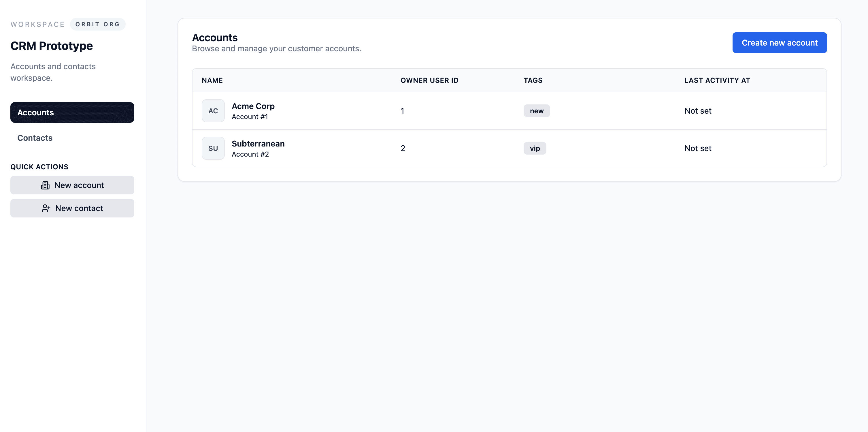The height and width of the screenshot is (432, 868).
Task: Select the Contacts item in the sidebar
Action: (35, 138)
